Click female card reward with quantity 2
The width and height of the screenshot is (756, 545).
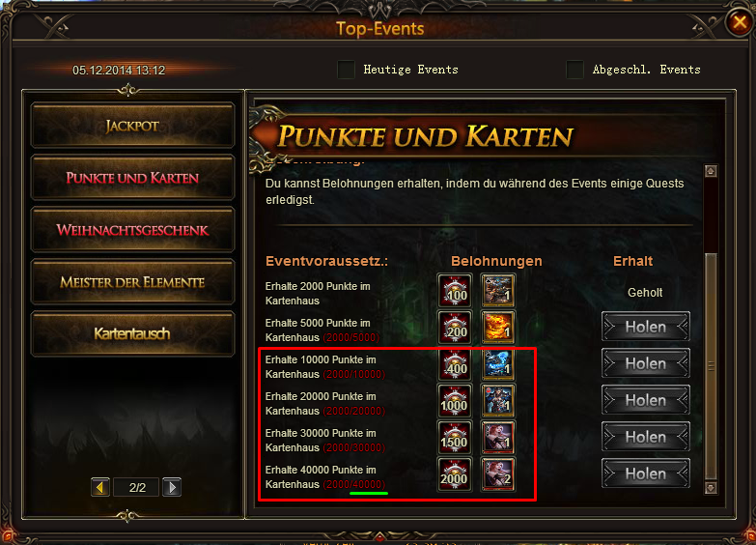coord(497,474)
